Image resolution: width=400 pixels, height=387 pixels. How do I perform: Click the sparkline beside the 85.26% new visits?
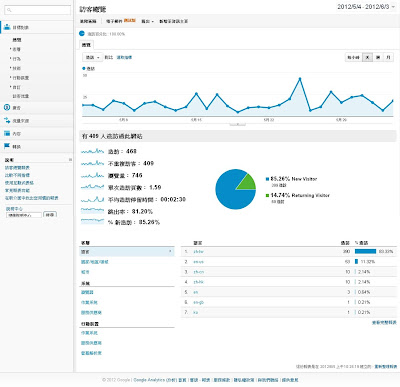pyautogui.click(x=92, y=221)
